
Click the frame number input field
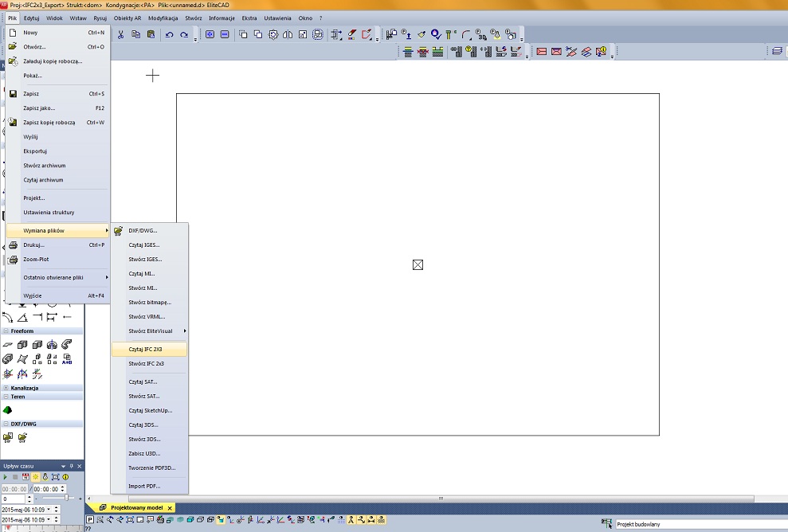click(x=13, y=499)
